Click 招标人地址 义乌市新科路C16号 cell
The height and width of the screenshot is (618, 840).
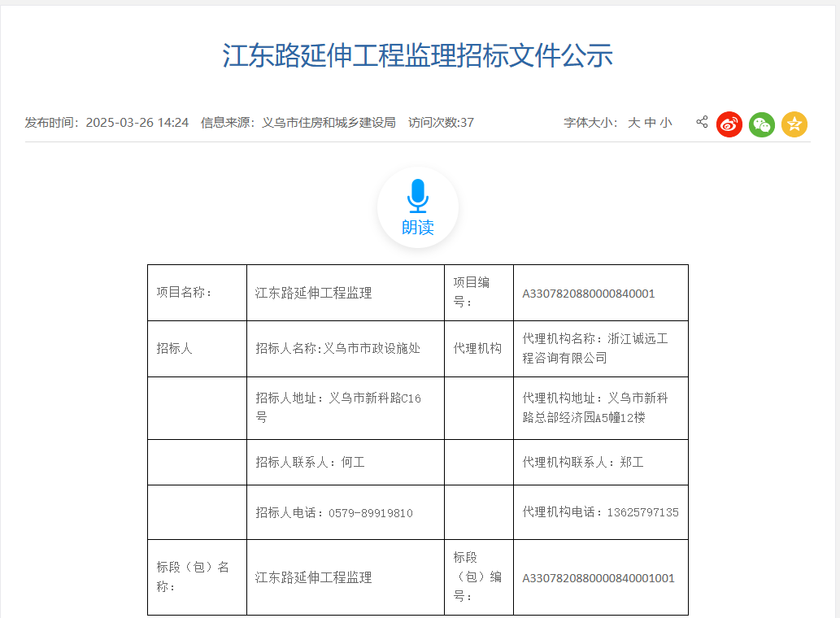pos(346,408)
